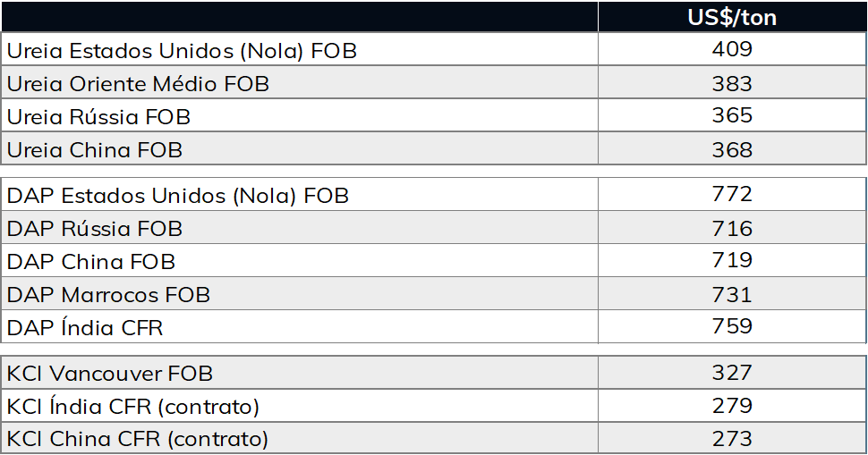The image size is (868, 455).
Task: Select the Ureia Estados Unidos (Nola) FOB row label
Action: pos(182,51)
